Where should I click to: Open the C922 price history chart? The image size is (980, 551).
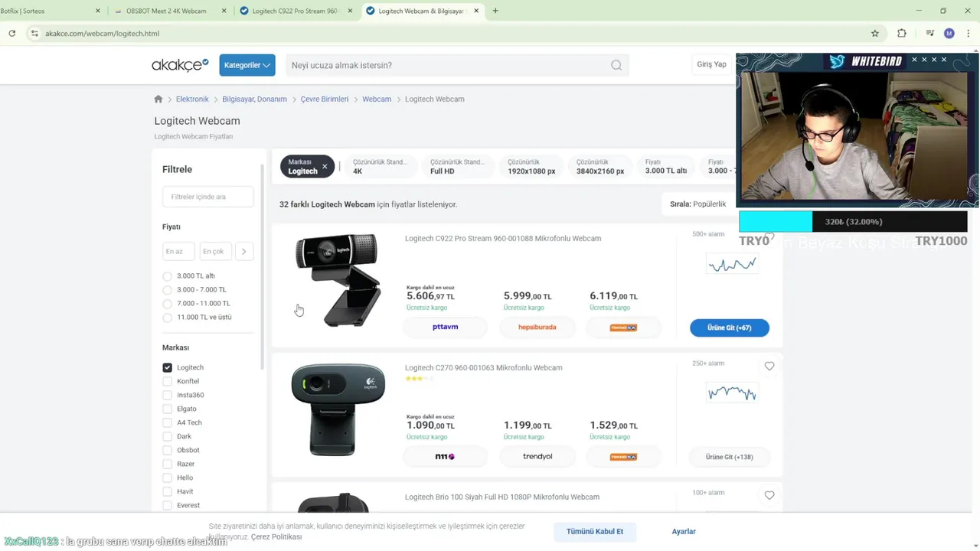[x=732, y=265]
